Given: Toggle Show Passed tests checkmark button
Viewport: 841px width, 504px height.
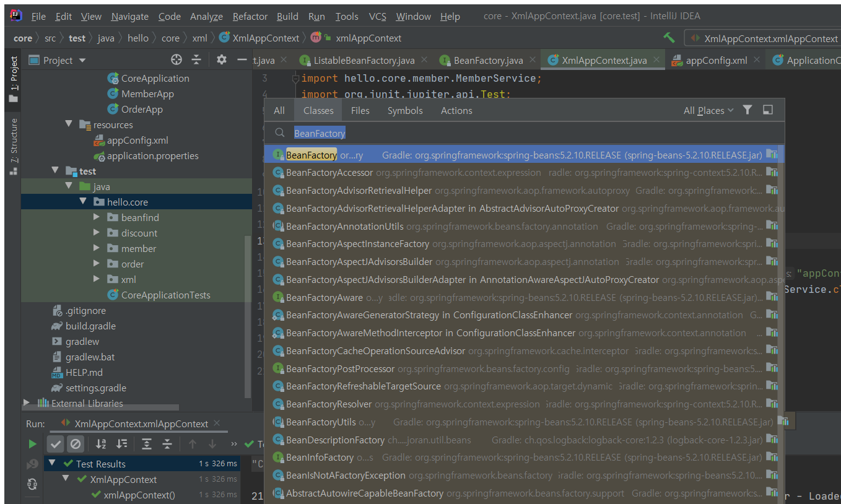Looking at the screenshot, I should [x=56, y=444].
